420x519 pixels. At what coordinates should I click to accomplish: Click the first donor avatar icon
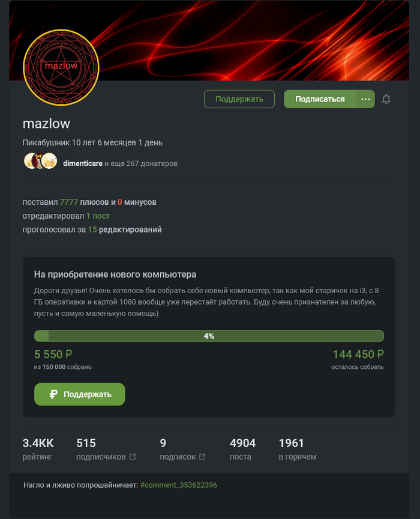point(30,161)
